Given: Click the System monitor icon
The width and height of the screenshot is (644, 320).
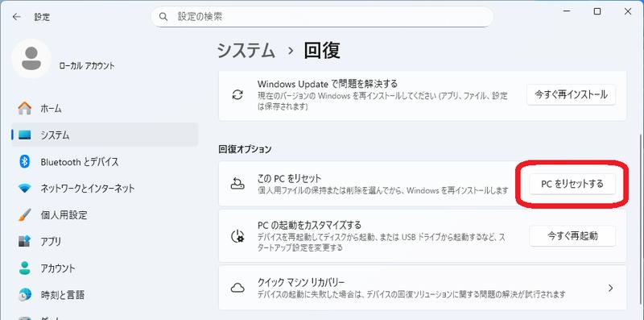Looking at the screenshot, I should pyautogui.click(x=25, y=135).
